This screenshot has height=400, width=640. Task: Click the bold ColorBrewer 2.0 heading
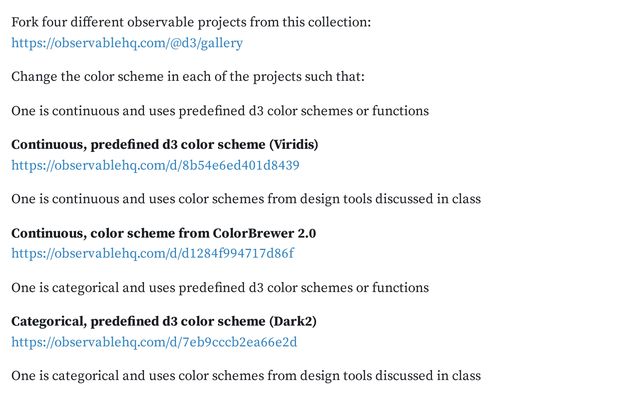click(x=163, y=233)
